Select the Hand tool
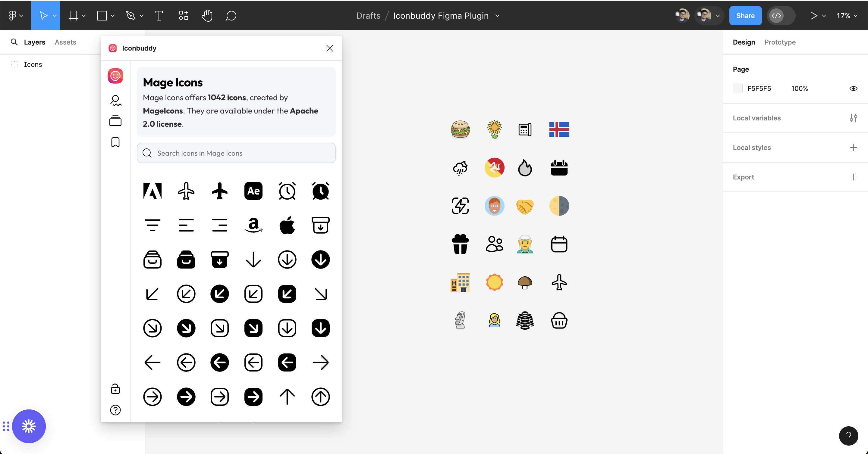This screenshot has width=868, height=454. click(x=207, y=15)
